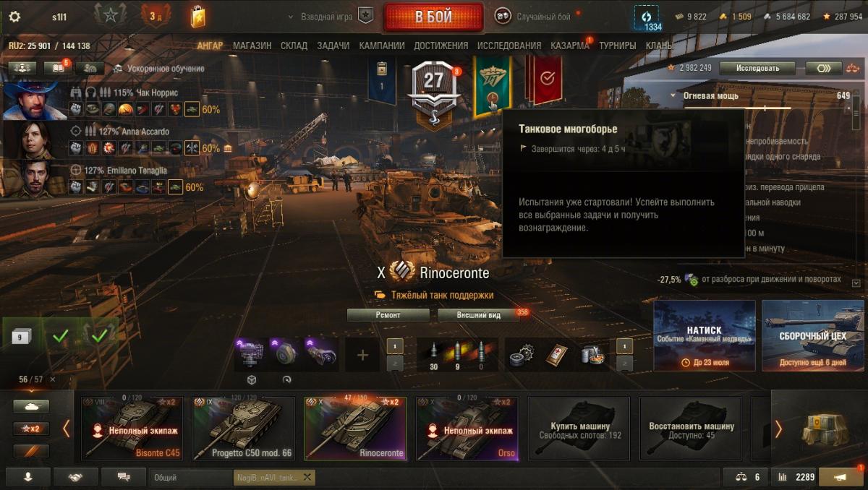The height and width of the screenshot is (490, 868).
Task: Toggle the second green checkmark box
Action: pos(99,335)
